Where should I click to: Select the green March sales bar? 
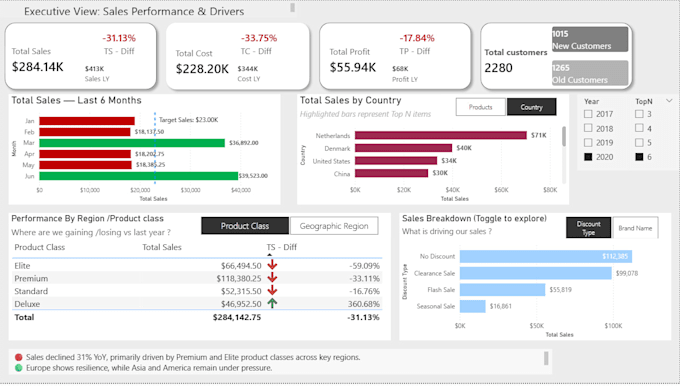[132, 143]
